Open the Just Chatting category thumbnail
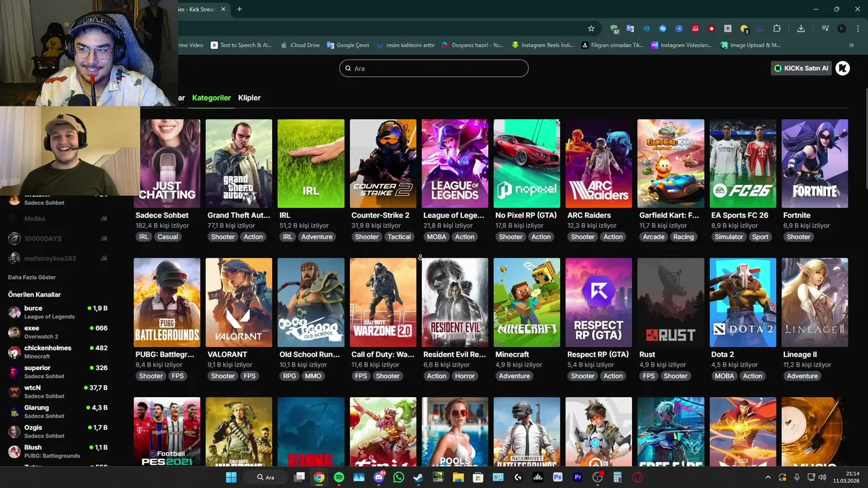Viewport: 868px width, 488px height. pyautogui.click(x=167, y=163)
